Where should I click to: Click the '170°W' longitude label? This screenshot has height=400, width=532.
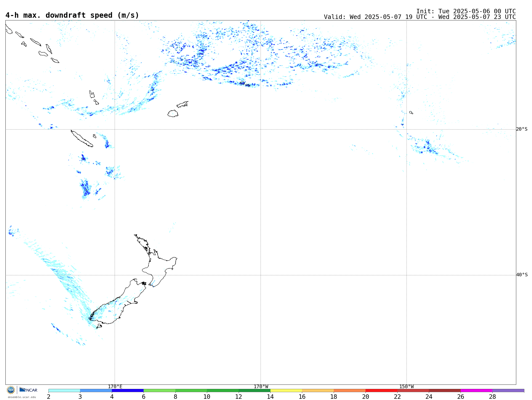261,386
